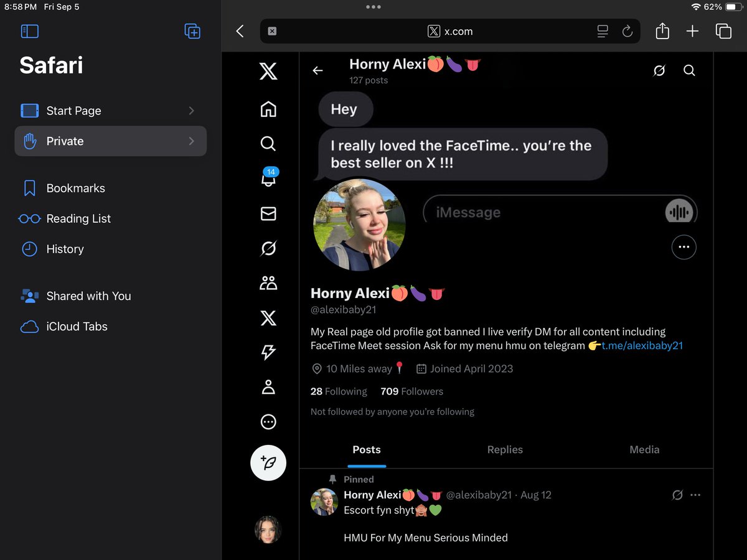Hide the Safari sidebar panel

[29, 31]
